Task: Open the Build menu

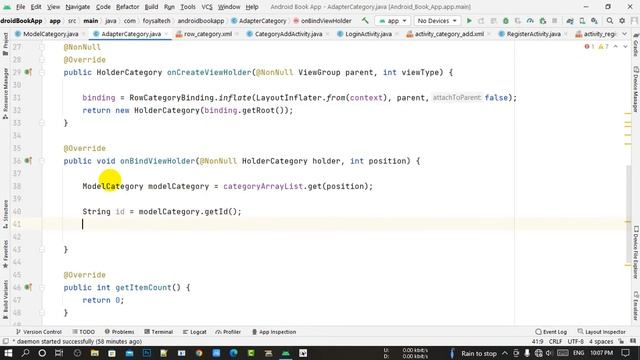Action: (151, 7)
